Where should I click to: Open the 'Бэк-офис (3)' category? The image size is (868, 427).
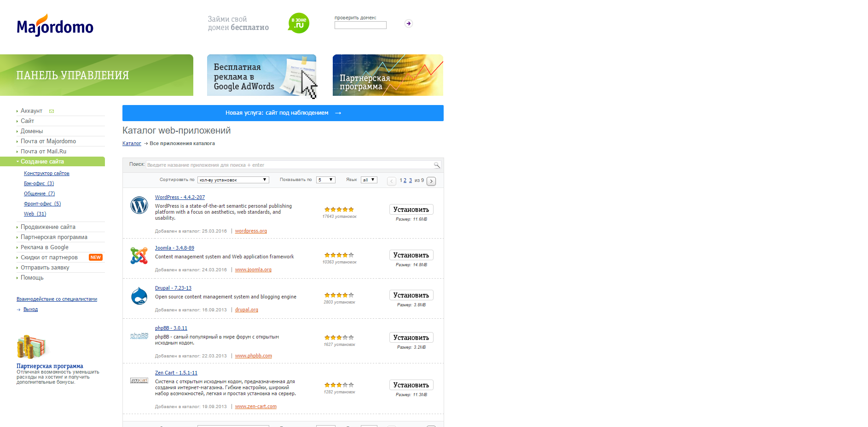39,184
